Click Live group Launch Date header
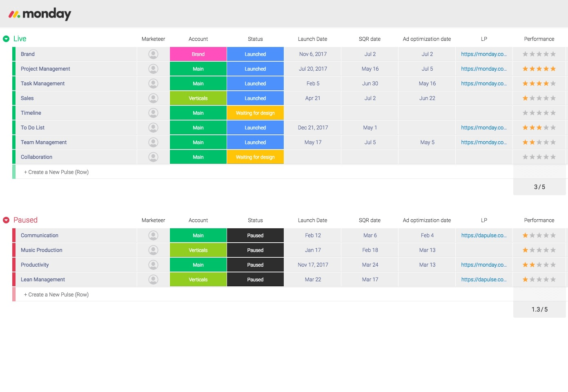 point(312,39)
